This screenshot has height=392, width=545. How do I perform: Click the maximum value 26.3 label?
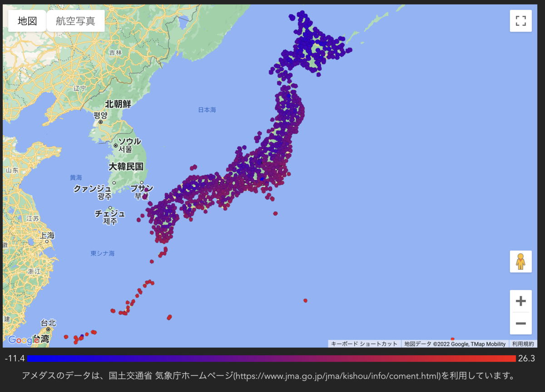click(x=526, y=358)
